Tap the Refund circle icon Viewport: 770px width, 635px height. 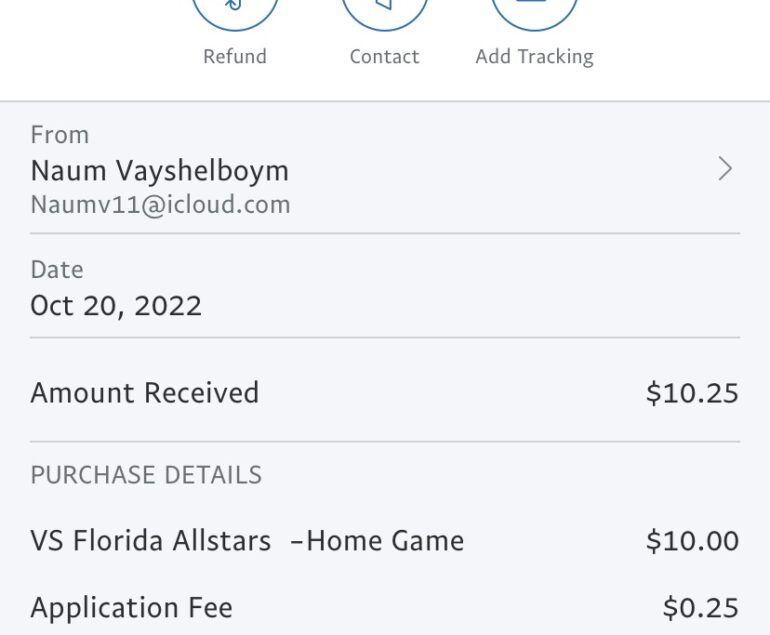coord(235,12)
